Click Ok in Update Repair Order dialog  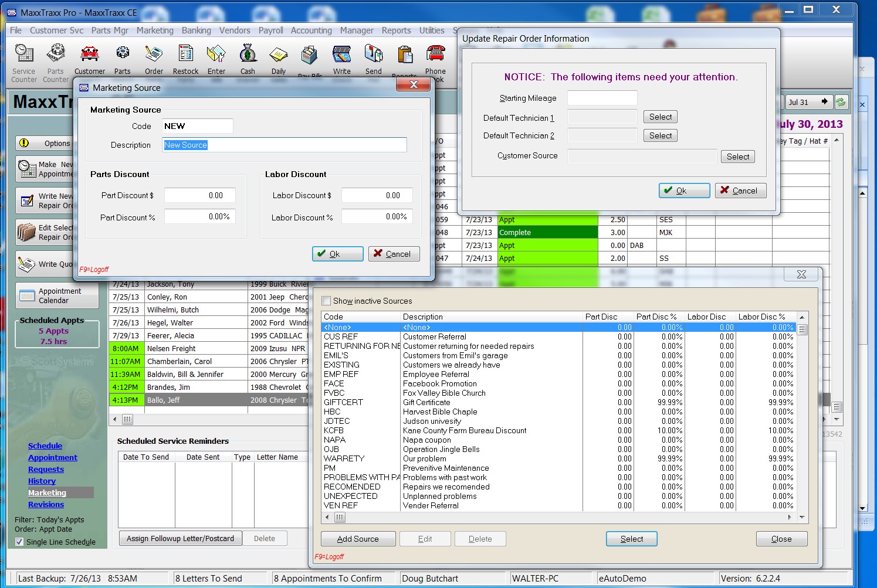[685, 191]
